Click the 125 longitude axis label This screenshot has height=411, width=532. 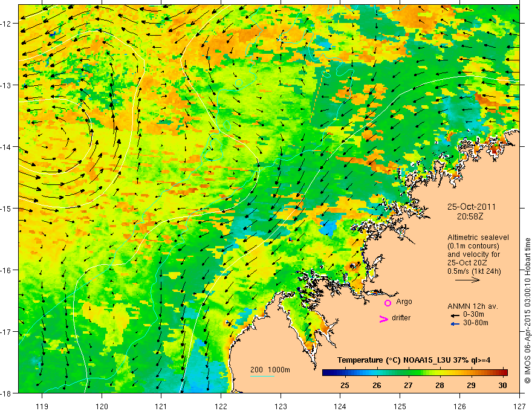click(x=400, y=407)
